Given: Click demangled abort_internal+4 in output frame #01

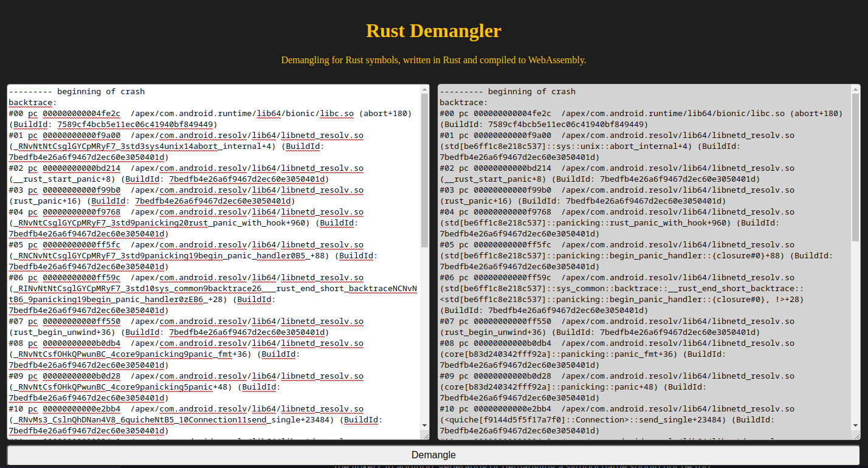Looking at the screenshot, I should (567, 146).
